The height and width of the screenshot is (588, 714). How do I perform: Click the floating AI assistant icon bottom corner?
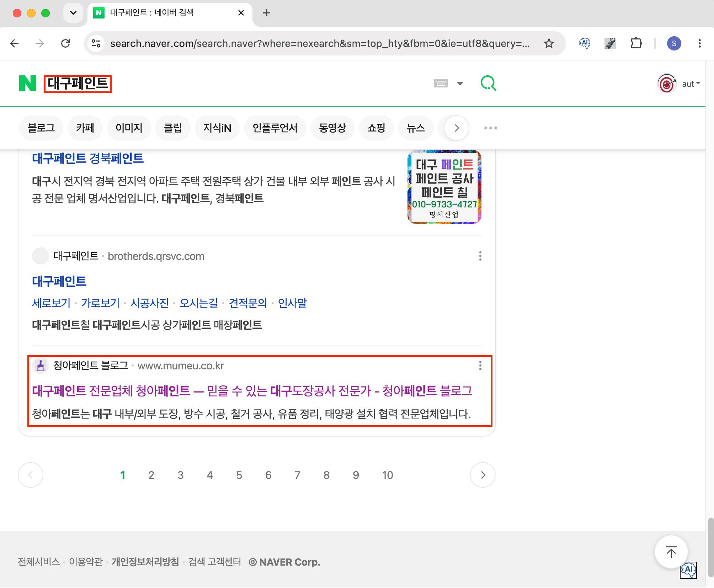coord(688,570)
